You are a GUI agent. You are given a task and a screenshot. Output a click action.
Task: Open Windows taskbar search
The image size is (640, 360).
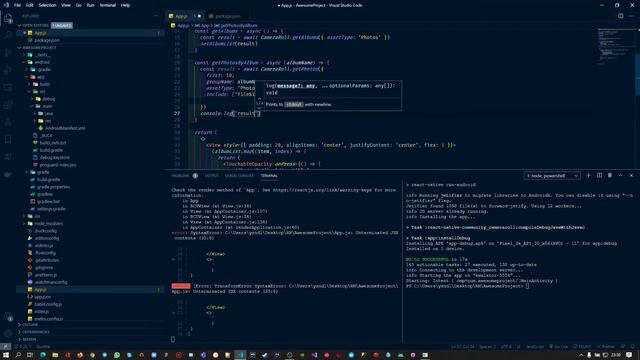(x=18, y=355)
